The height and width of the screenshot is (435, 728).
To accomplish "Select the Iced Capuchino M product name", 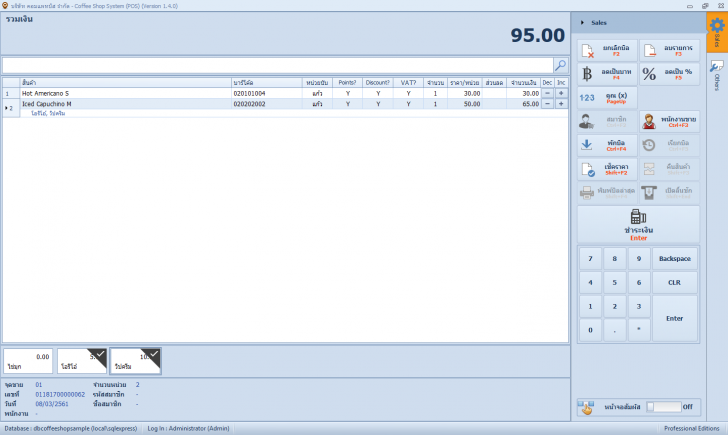I will (x=46, y=104).
